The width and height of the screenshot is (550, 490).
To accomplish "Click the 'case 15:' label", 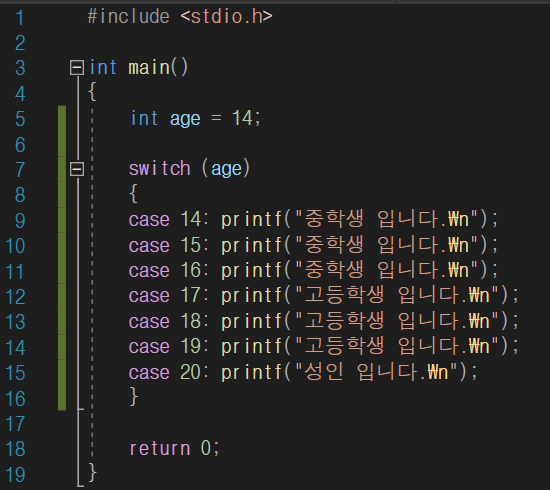I will (169, 245).
